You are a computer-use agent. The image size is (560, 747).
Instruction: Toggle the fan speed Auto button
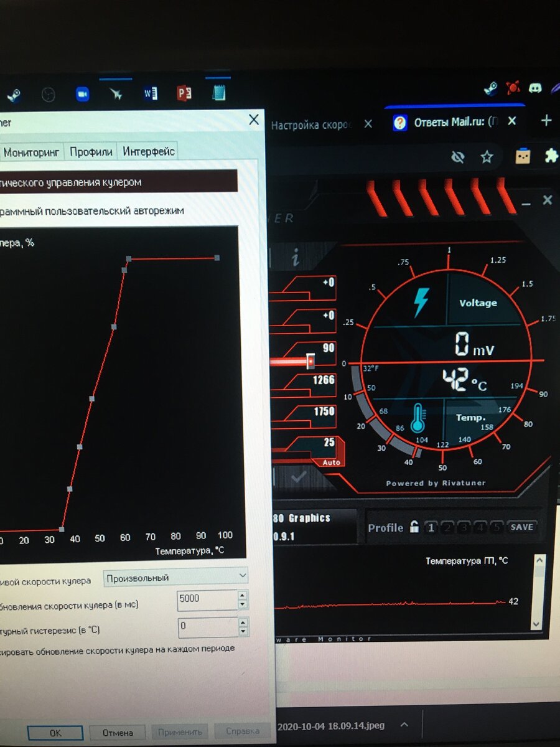330,463
